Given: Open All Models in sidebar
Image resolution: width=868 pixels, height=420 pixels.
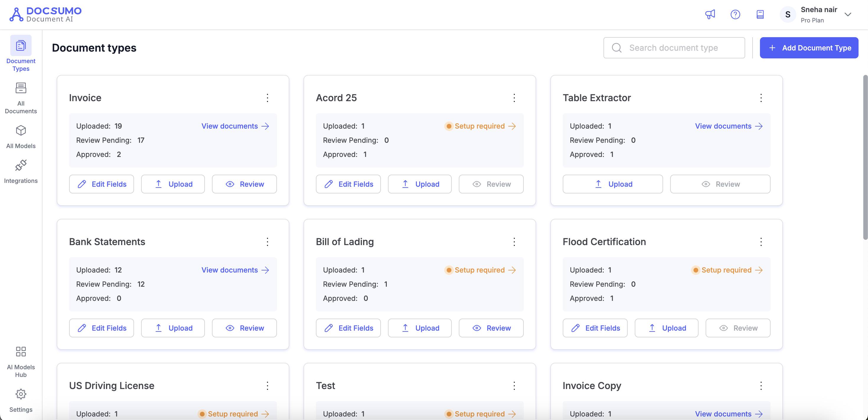Looking at the screenshot, I should click(x=21, y=137).
